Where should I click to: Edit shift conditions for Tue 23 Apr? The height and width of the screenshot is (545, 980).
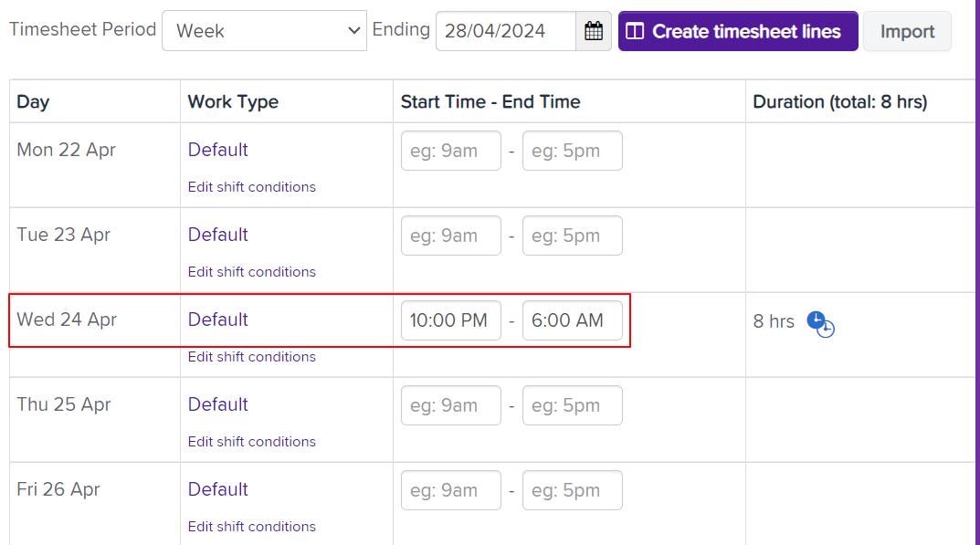[x=252, y=272]
